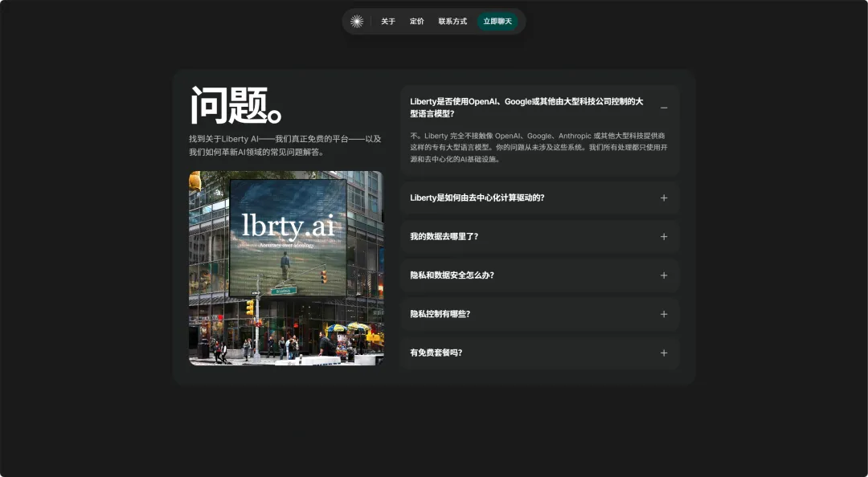Expand '隐私和数据安全怎么办?' plus icon
868x477 pixels.
coord(664,275)
